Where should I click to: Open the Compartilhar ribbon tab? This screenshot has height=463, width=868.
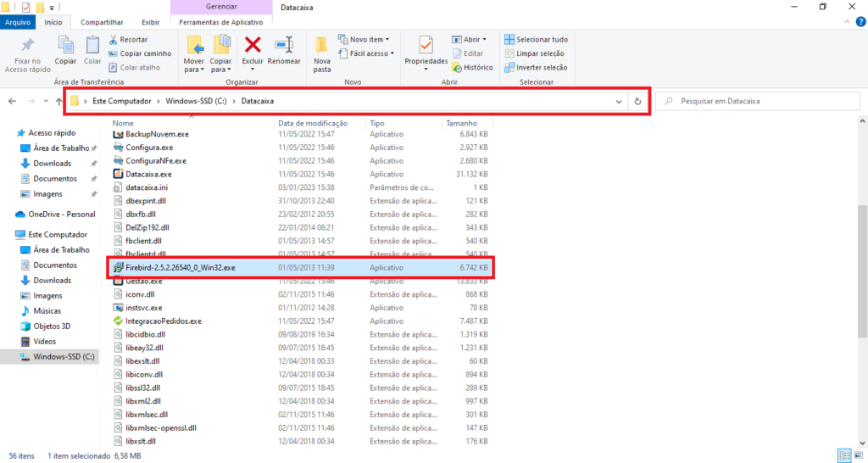101,23
